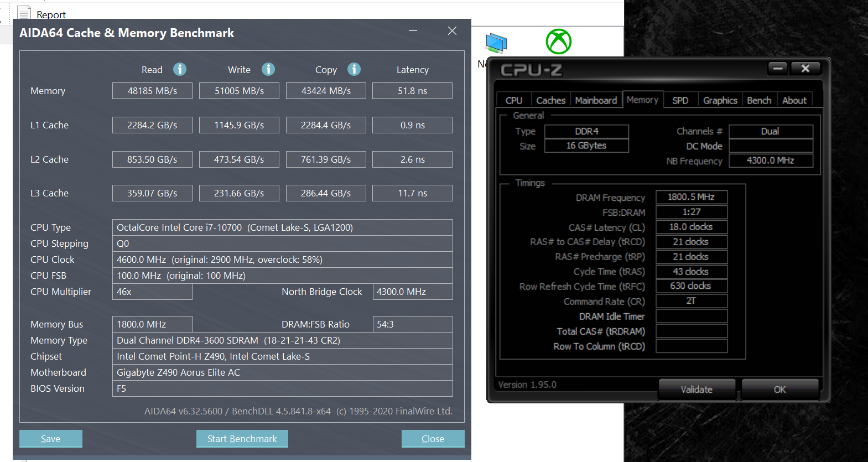
Task: Switch to the SPD tab
Action: [x=680, y=100]
